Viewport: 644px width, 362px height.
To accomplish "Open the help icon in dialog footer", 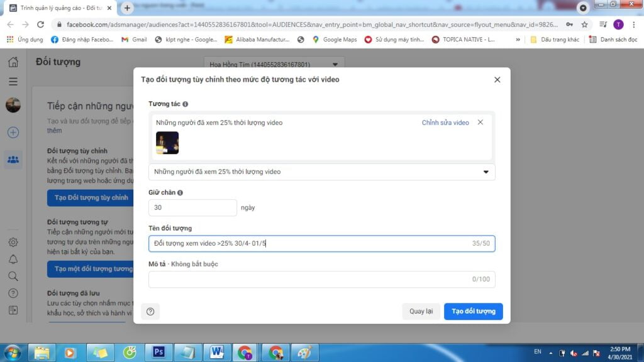I will (150, 312).
